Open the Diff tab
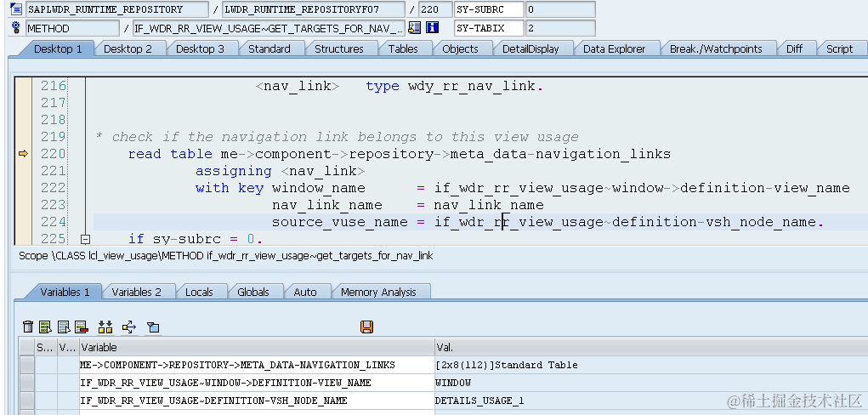The height and width of the screenshot is (415, 868). pos(794,48)
